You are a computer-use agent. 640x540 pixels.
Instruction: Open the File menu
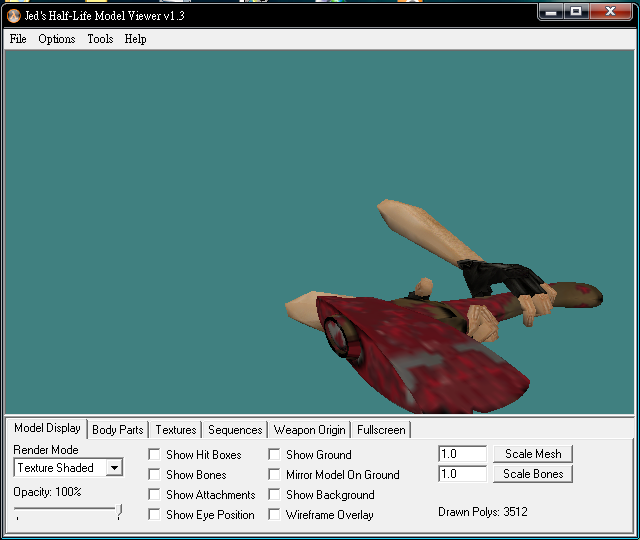pos(18,39)
